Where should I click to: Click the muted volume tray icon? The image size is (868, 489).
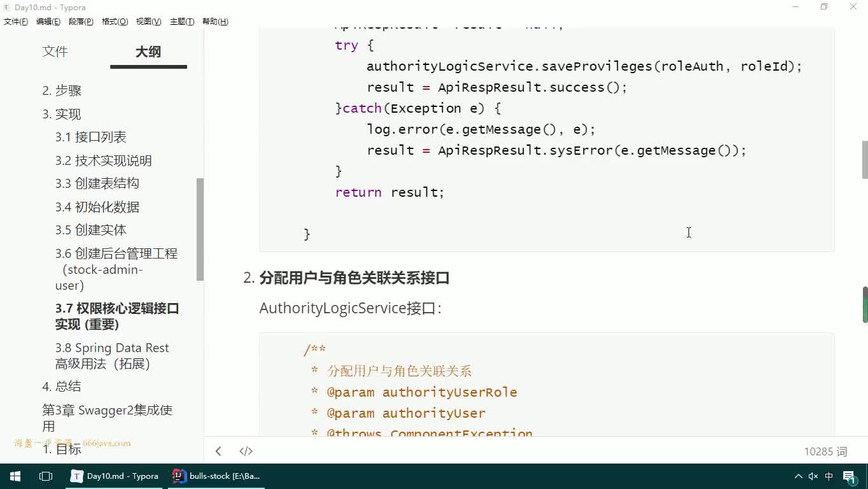[813, 476]
